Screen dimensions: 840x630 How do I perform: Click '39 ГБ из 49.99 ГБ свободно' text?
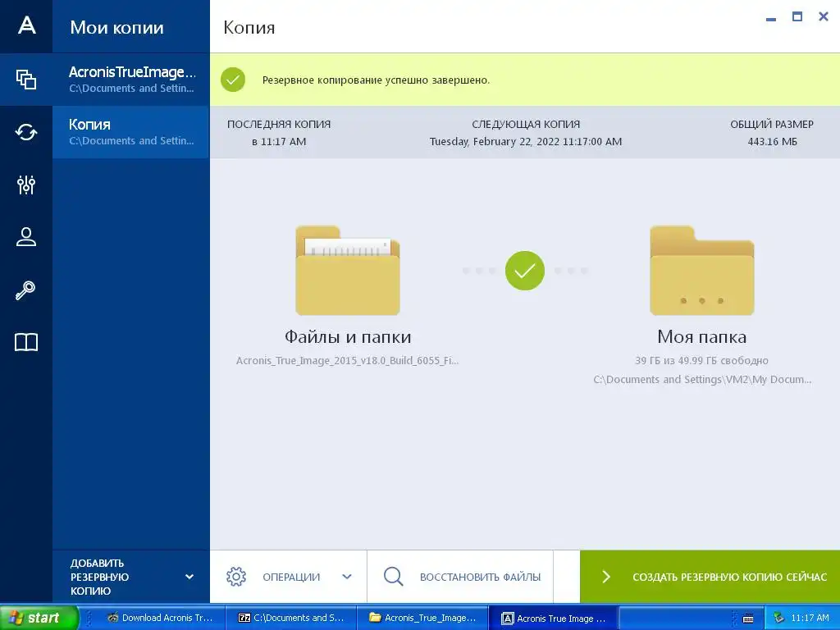[702, 361]
